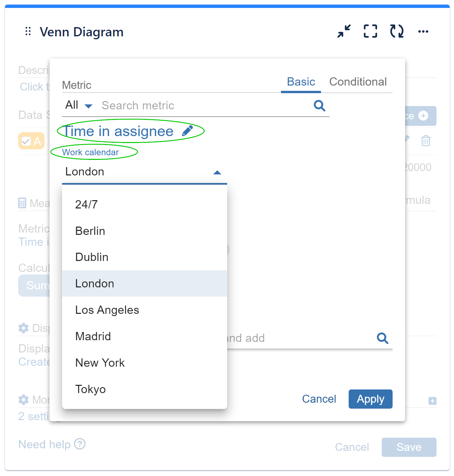Viewport: 454px width, 476px height.
Task: Select Tokyo from the calendar list
Action: tap(90, 389)
